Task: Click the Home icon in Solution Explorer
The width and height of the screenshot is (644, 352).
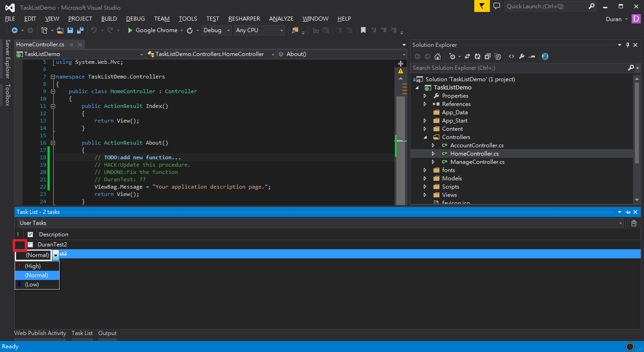Action: point(438,56)
